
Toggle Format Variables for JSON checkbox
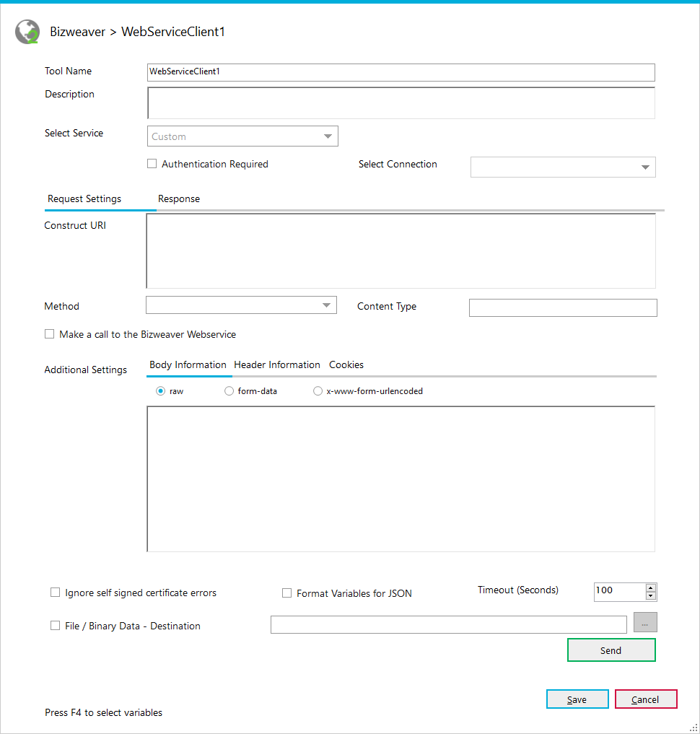click(286, 593)
